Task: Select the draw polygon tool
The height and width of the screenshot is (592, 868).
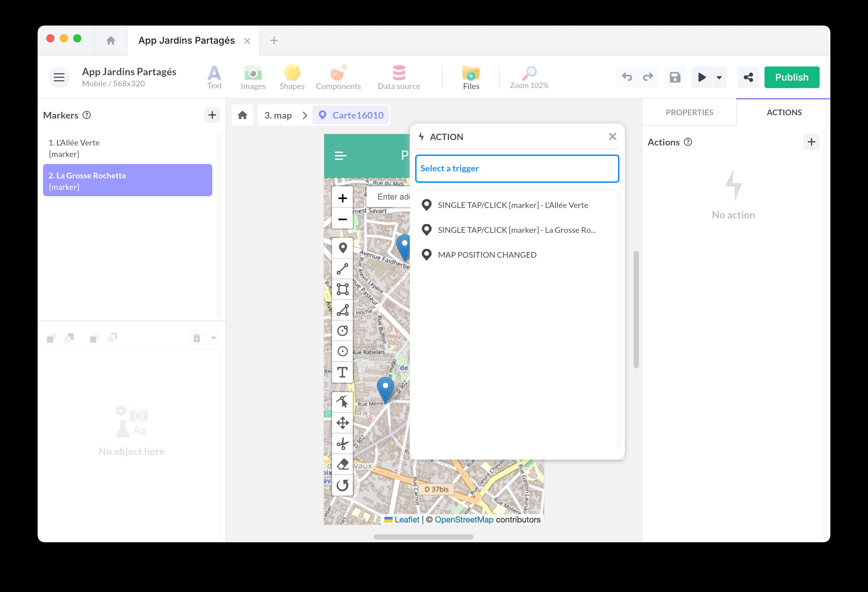Action: (343, 310)
